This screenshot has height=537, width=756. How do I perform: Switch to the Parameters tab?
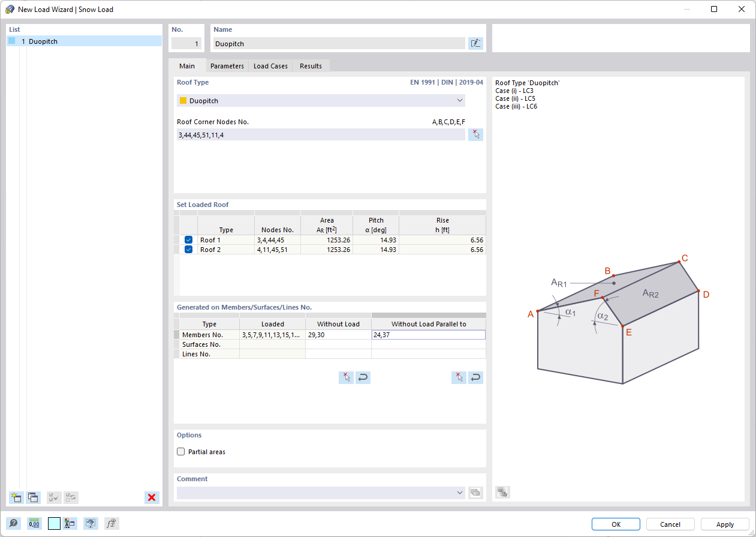click(x=227, y=66)
